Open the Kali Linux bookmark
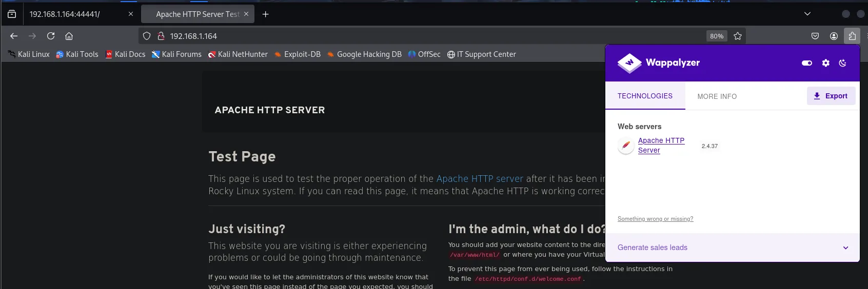This screenshot has width=868, height=289. point(29,54)
